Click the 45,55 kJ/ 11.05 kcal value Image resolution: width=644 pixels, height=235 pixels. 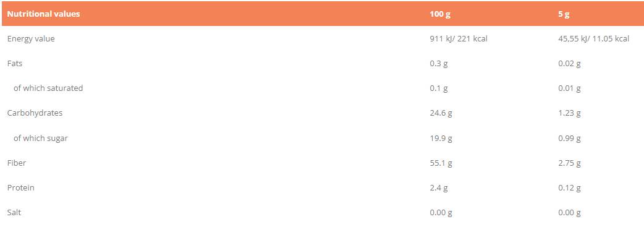click(593, 39)
